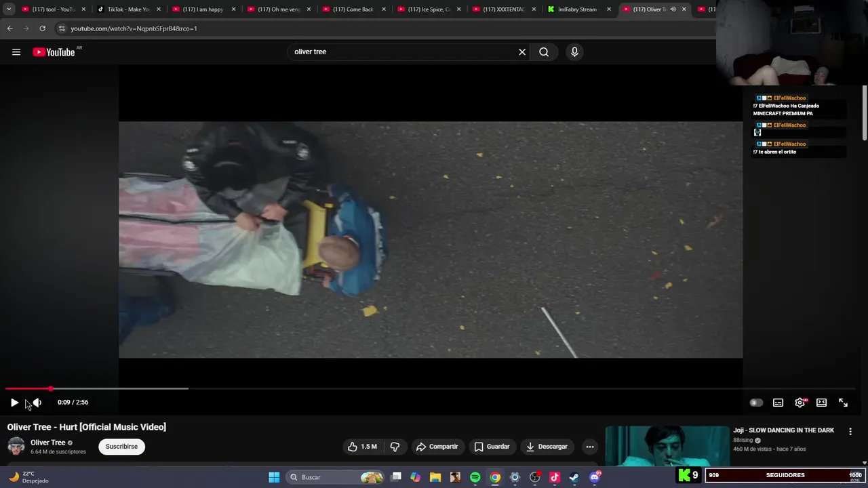Switch to the TikTok - Make Your Day tab
868x488 pixels.
[x=129, y=9]
